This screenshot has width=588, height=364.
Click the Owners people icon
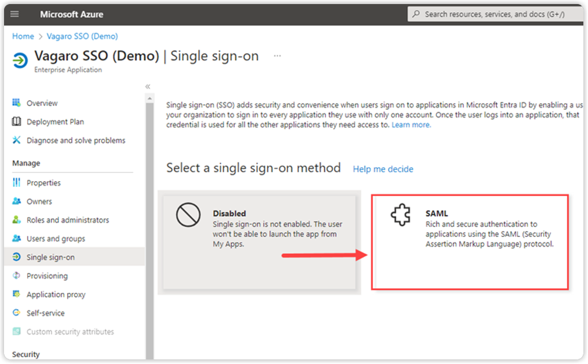click(16, 201)
